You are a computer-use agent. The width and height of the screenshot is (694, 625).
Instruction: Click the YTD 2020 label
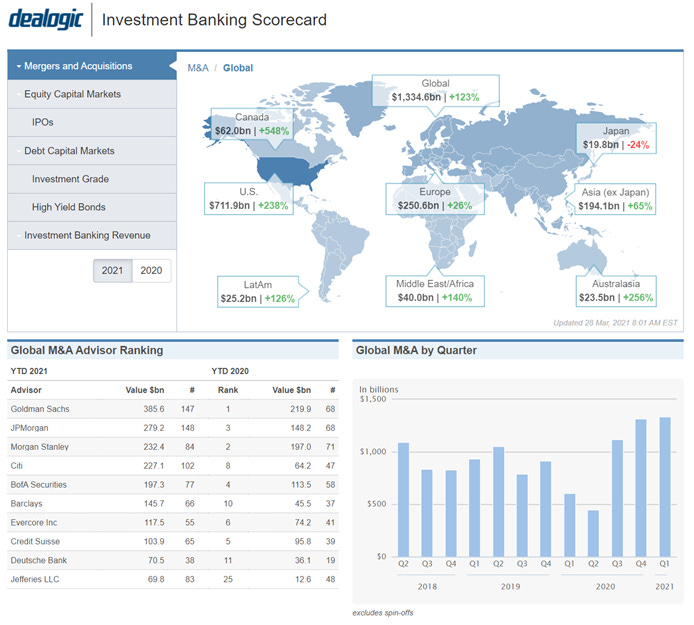[x=230, y=371]
